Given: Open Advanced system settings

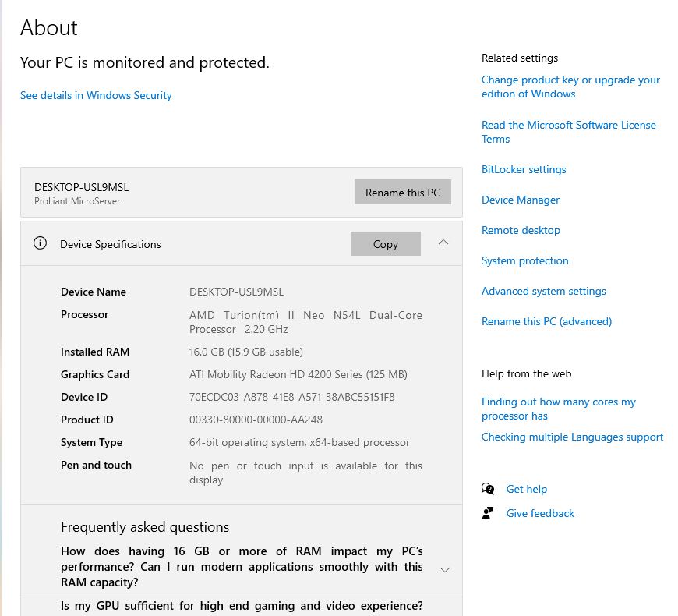Looking at the screenshot, I should 543,291.
